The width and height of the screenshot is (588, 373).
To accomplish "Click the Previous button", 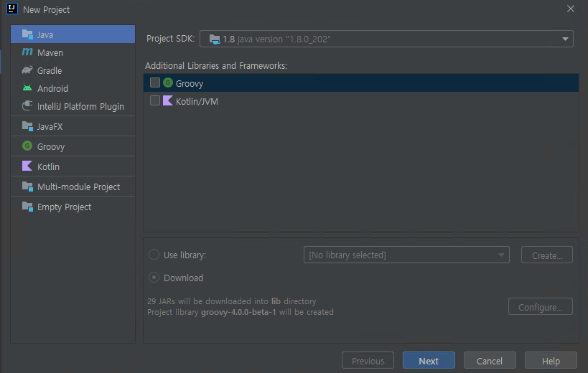I will click(368, 361).
